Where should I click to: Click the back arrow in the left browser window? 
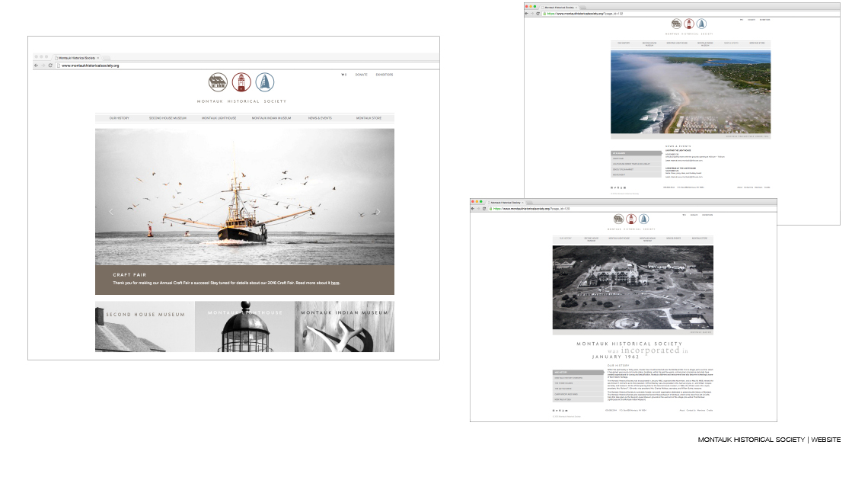[37, 66]
